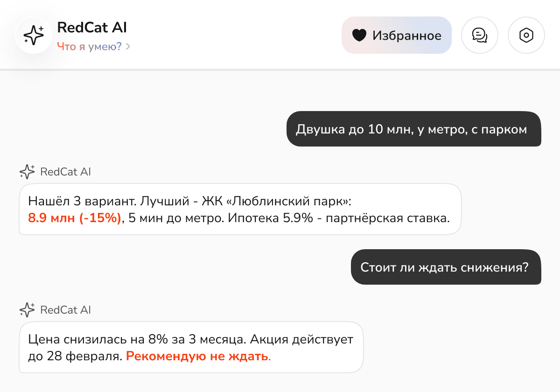This screenshot has height=392, width=560.
Task: Click the RedCat AI title text
Action: (x=92, y=27)
